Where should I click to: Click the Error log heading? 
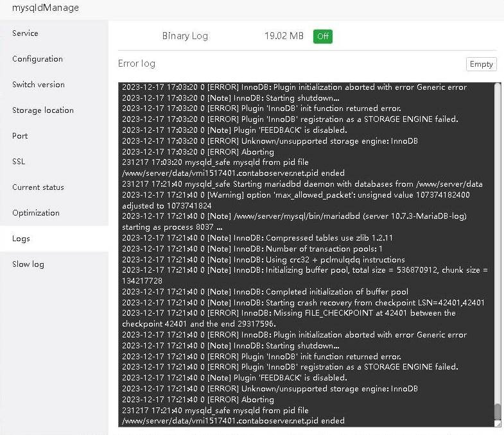pyautogui.click(x=137, y=64)
